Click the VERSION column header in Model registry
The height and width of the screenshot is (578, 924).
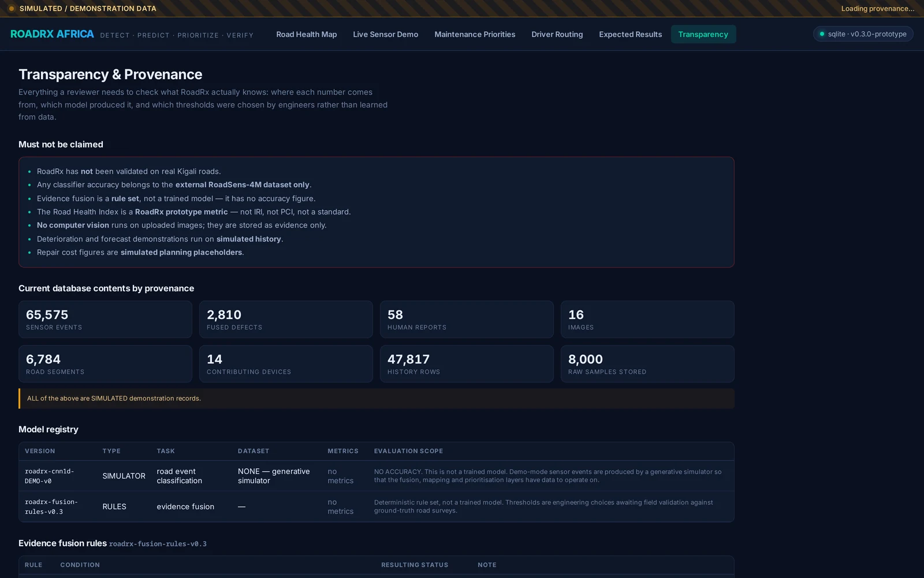pyautogui.click(x=40, y=451)
